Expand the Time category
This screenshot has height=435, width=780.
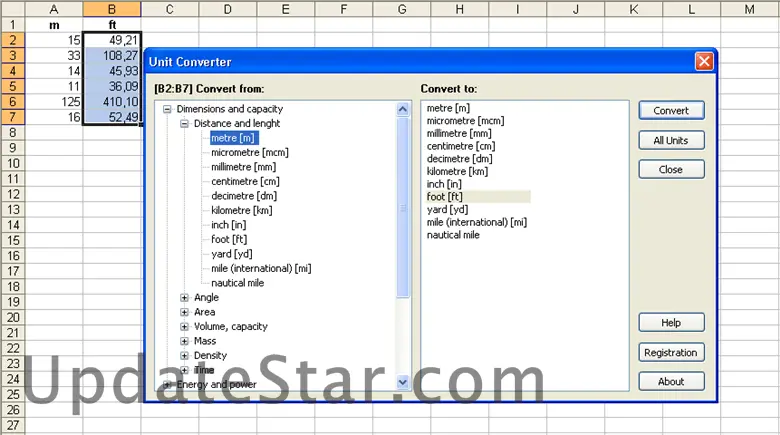point(184,370)
